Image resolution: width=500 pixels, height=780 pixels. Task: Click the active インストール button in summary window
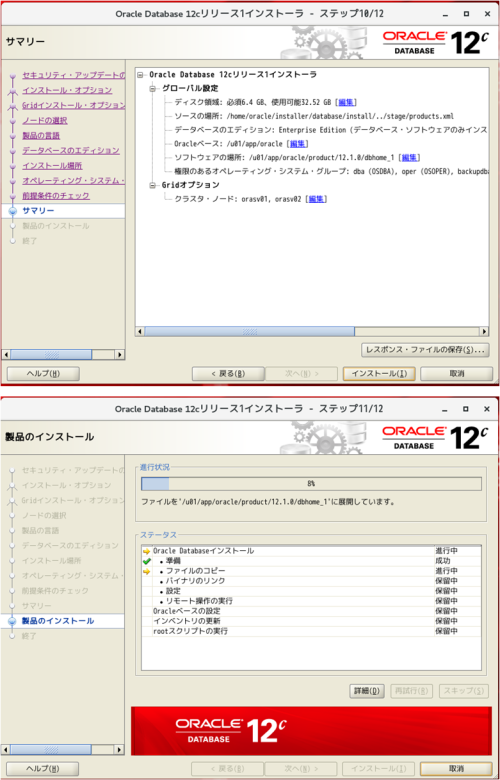[x=379, y=374]
